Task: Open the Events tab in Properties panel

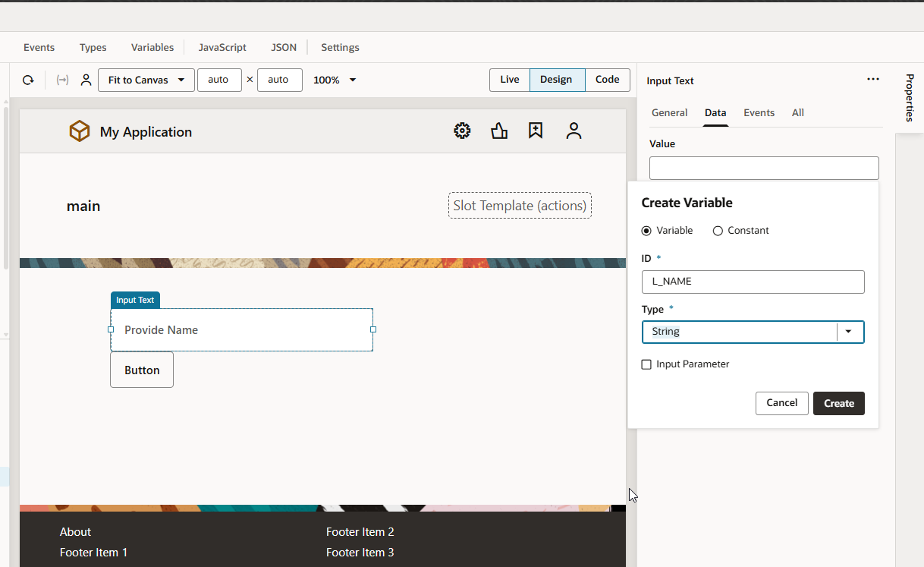Action: (759, 112)
